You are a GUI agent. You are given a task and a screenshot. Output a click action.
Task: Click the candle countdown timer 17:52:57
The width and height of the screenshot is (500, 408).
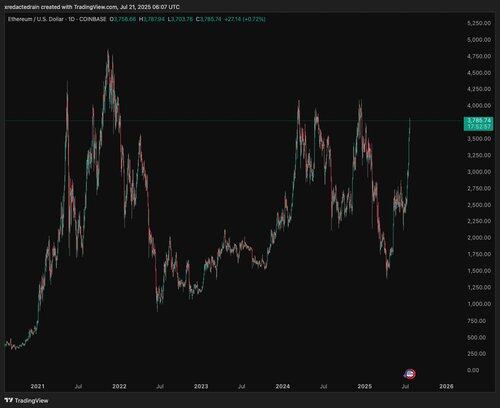[x=479, y=127]
